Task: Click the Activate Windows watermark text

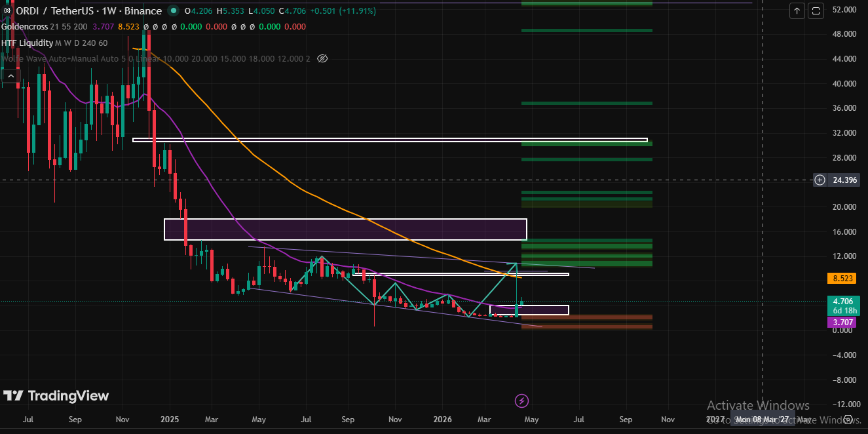Action: coord(758,405)
